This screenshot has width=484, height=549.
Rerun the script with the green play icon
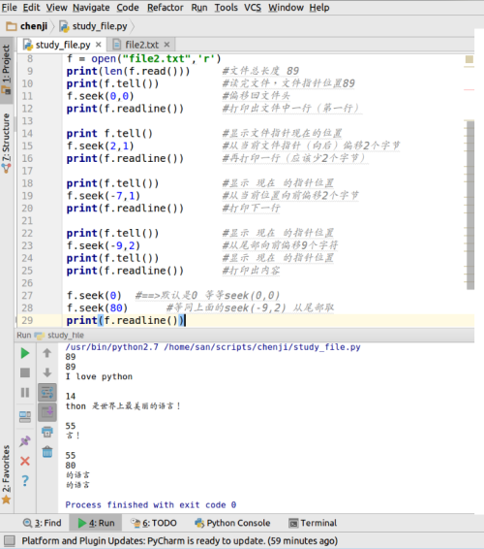(25, 353)
